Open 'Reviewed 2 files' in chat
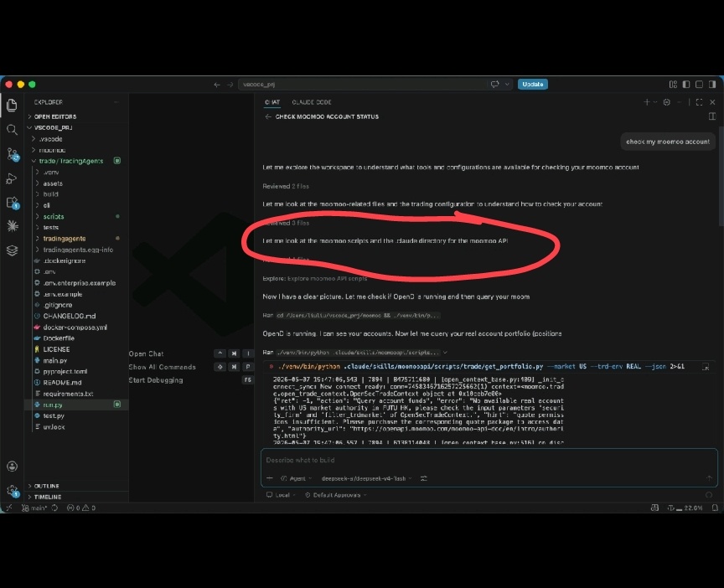The image size is (724, 588). [x=286, y=187]
